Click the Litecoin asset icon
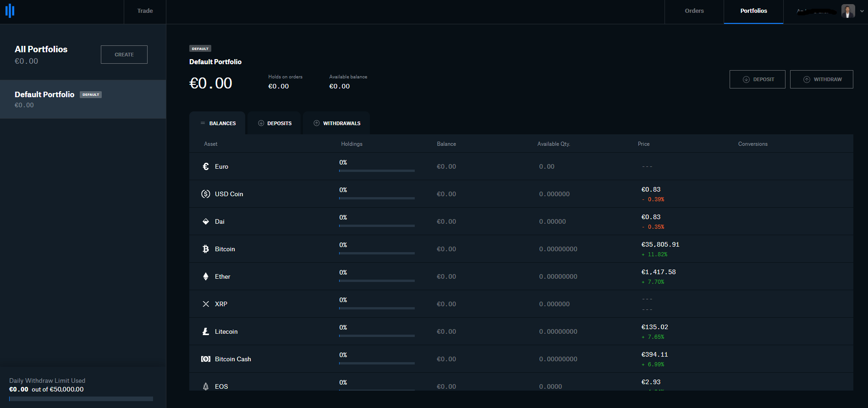Image resolution: width=868 pixels, height=408 pixels. (x=206, y=331)
